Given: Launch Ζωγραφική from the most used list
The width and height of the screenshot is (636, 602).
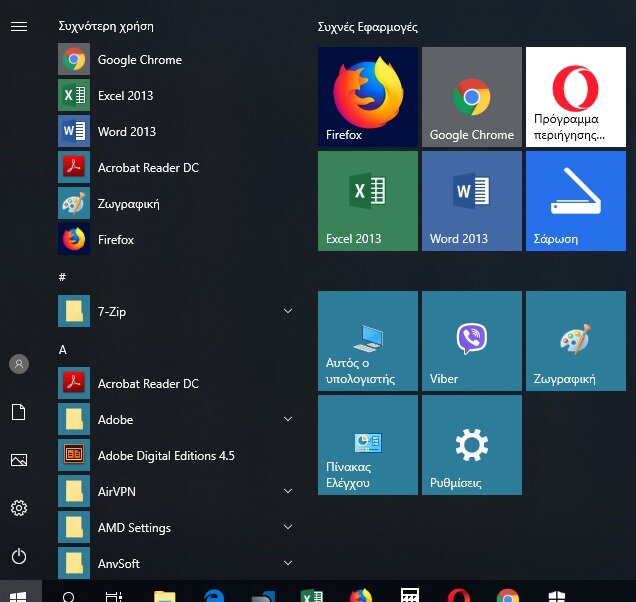Looking at the screenshot, I should pos(176,204).
